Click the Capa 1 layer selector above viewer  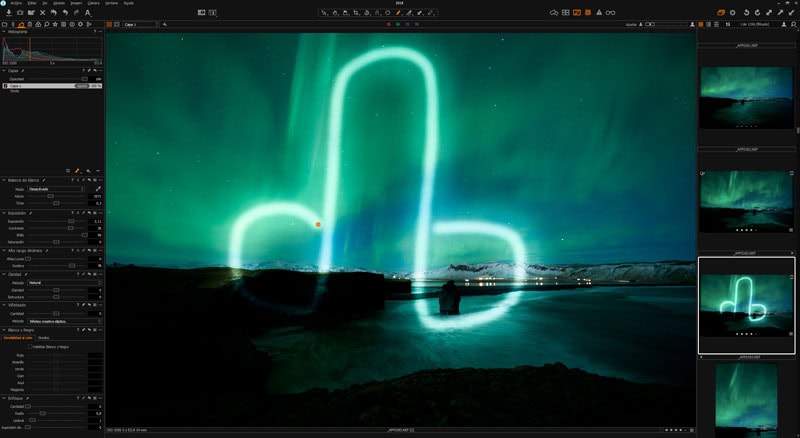click(132, 24)
